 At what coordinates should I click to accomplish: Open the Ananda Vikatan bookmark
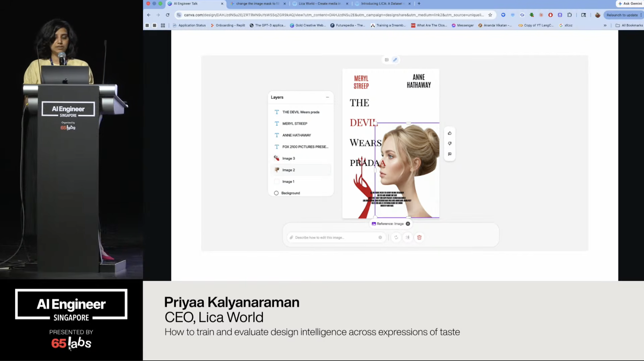coord(495,26)
